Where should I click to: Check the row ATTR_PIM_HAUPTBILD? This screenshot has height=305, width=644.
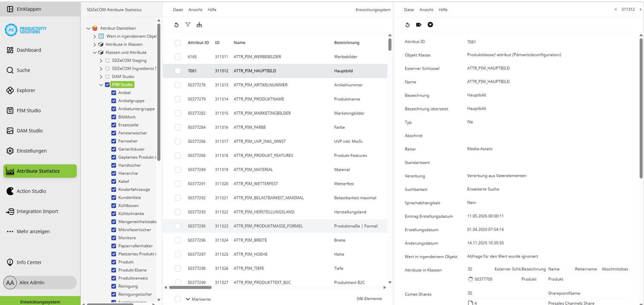(x=178, y=71)
